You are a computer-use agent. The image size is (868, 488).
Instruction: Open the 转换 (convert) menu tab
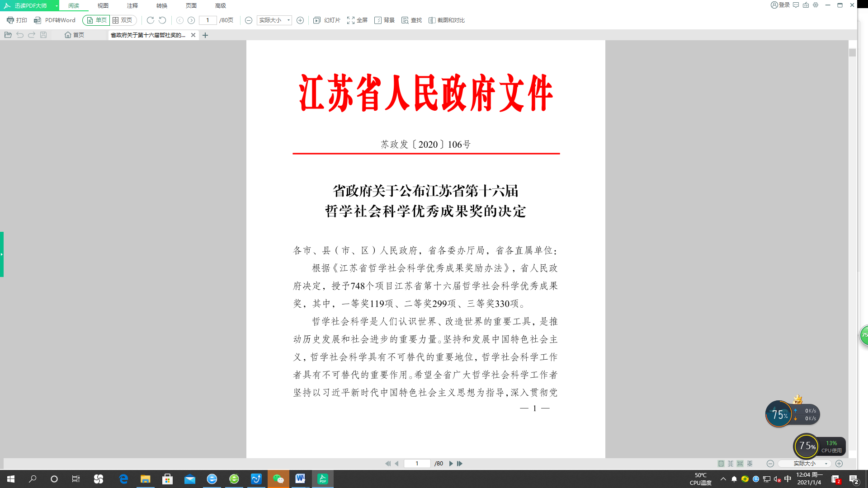[x=162, y=6]
